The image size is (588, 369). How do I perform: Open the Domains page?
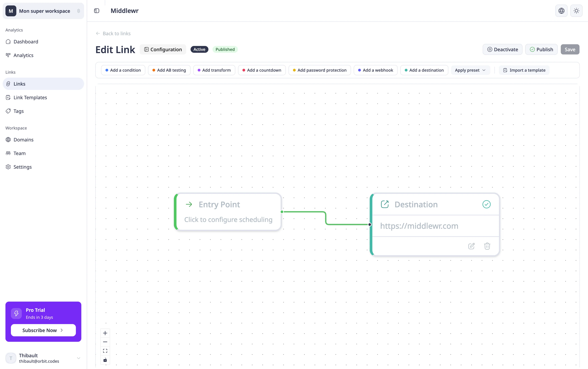(x=43, y=140)
